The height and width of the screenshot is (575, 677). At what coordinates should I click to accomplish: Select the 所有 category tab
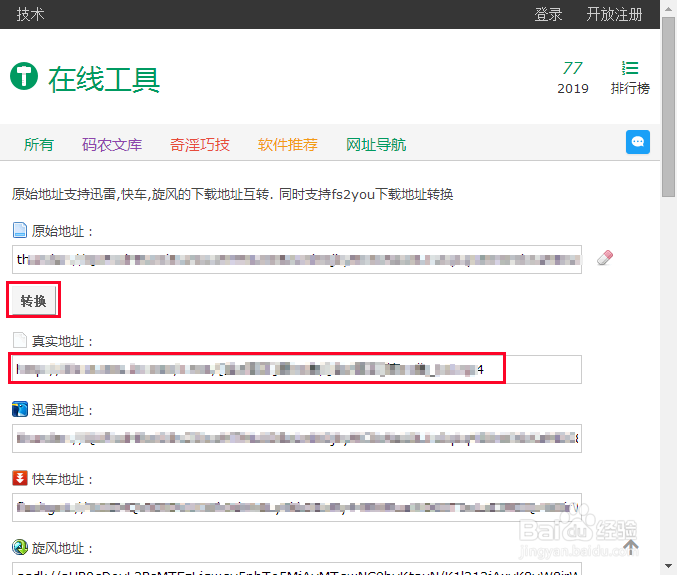pyautogui.click(x=39, y=145)
